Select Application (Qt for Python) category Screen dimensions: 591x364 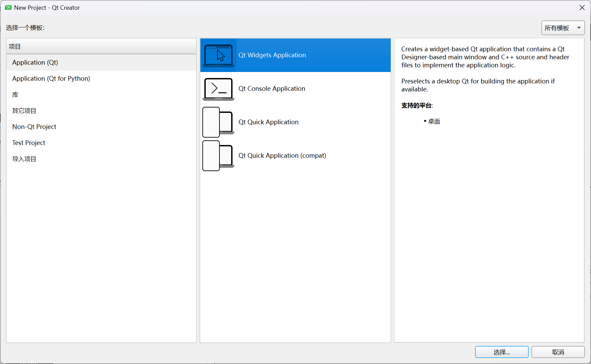(x=101, y=79)
